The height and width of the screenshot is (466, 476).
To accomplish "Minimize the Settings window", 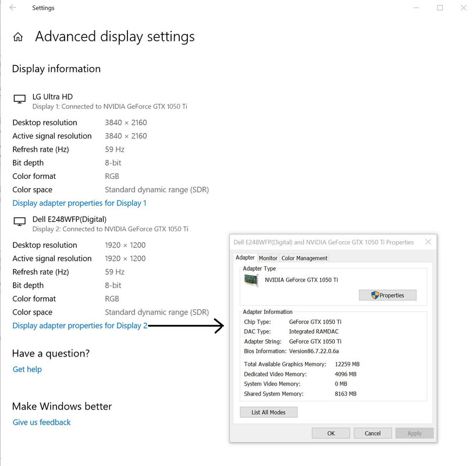I will (x=416, y=8).
